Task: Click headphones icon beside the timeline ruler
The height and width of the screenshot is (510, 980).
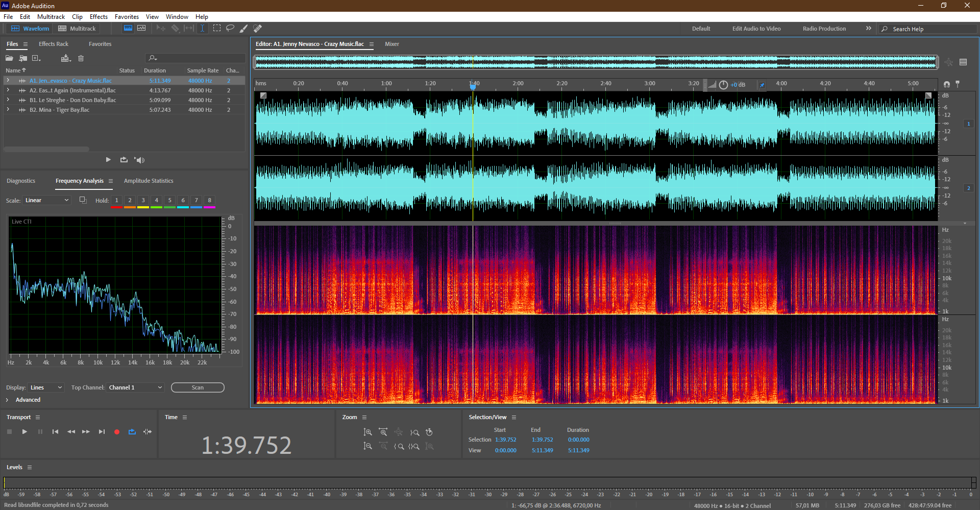Action: (x=947, y=84)
